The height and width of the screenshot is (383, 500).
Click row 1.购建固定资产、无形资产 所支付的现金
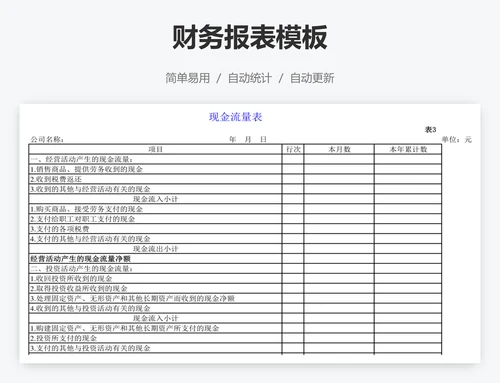point(235,328)
